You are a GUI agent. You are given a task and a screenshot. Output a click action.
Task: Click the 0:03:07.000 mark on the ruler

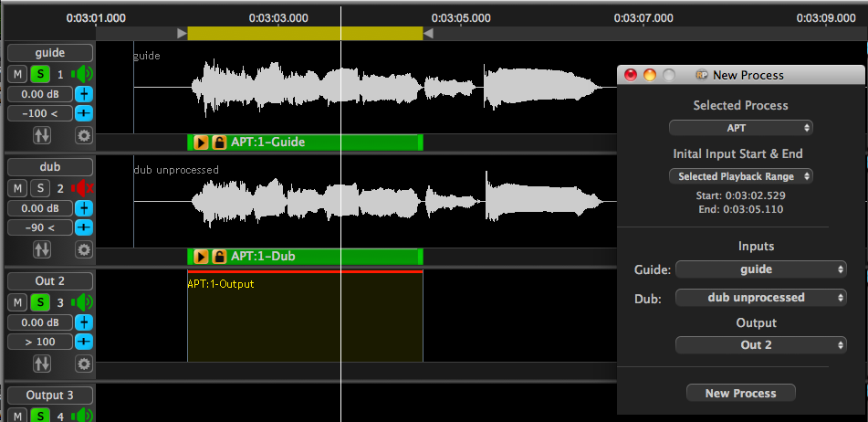pyautogui.click(x=643, y=18)
